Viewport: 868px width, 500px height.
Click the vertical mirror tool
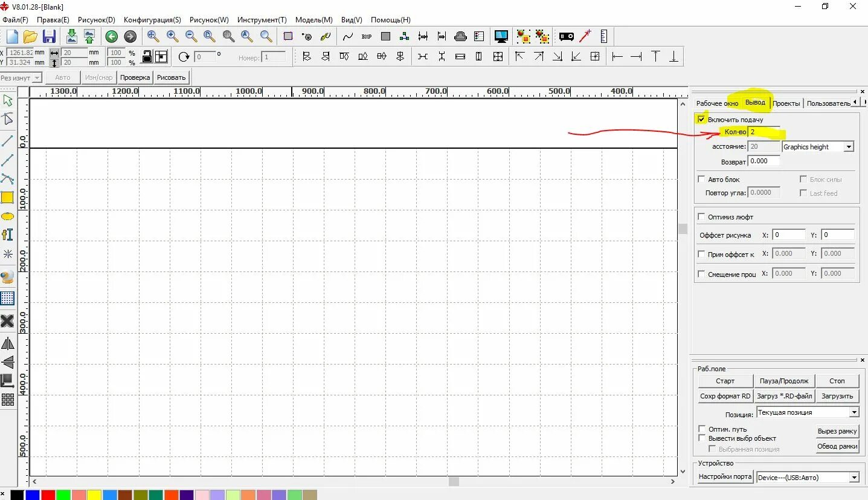coord(7,362)
